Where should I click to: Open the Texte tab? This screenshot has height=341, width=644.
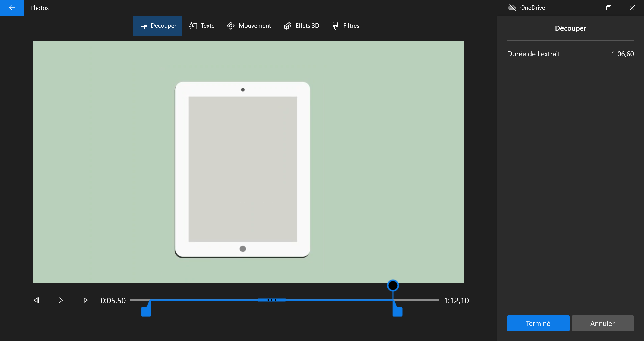point(202,26)
